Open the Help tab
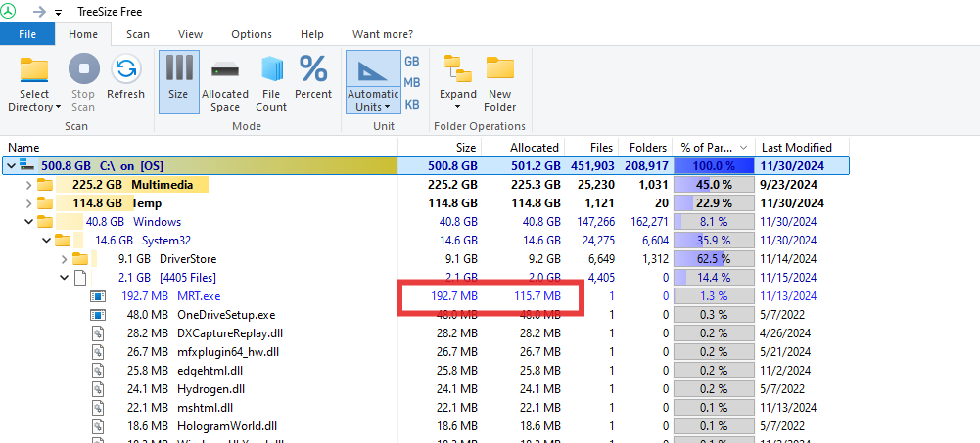980x443 pixels. [x=312, y=34]
